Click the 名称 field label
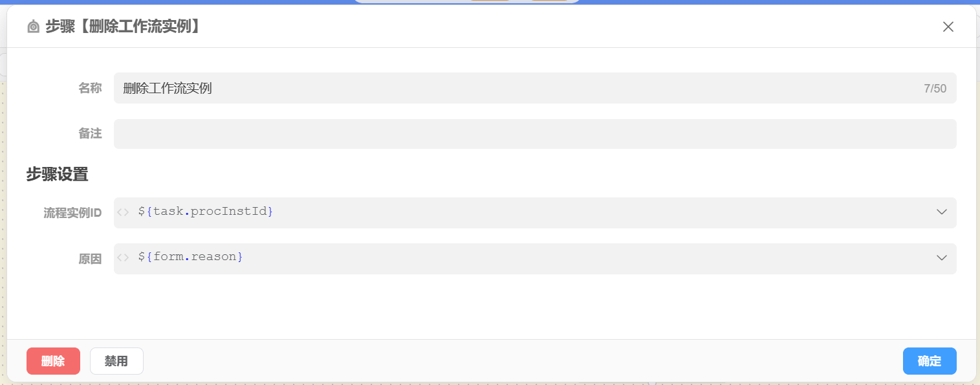Image resolution: width=980 pixels, height=385 pixels. point(90,89)
